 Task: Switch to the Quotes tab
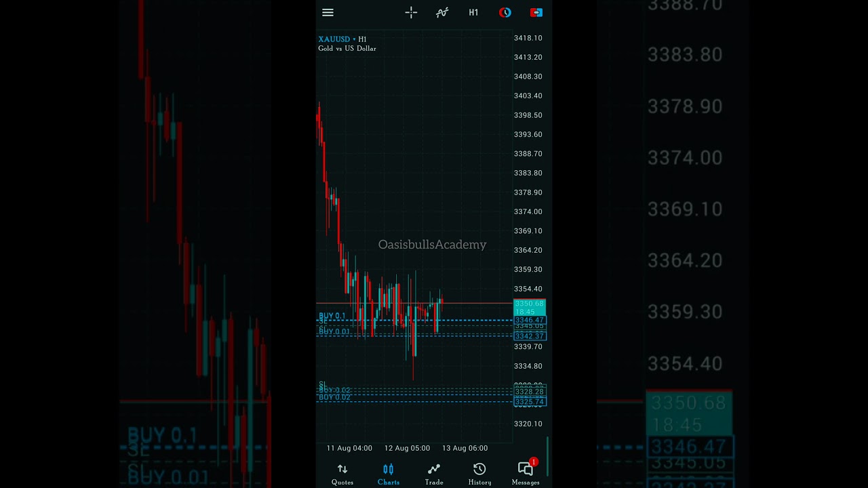click(x=342, y=474)
